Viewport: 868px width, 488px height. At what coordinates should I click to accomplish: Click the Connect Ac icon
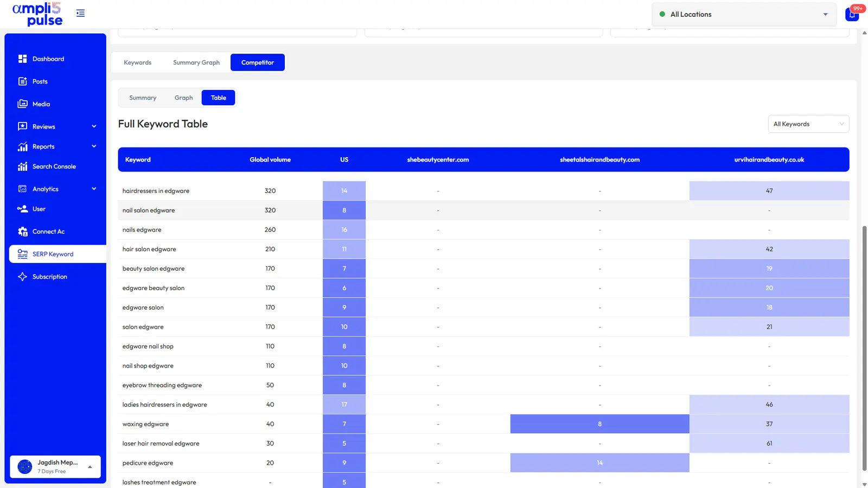click(22, 232)
